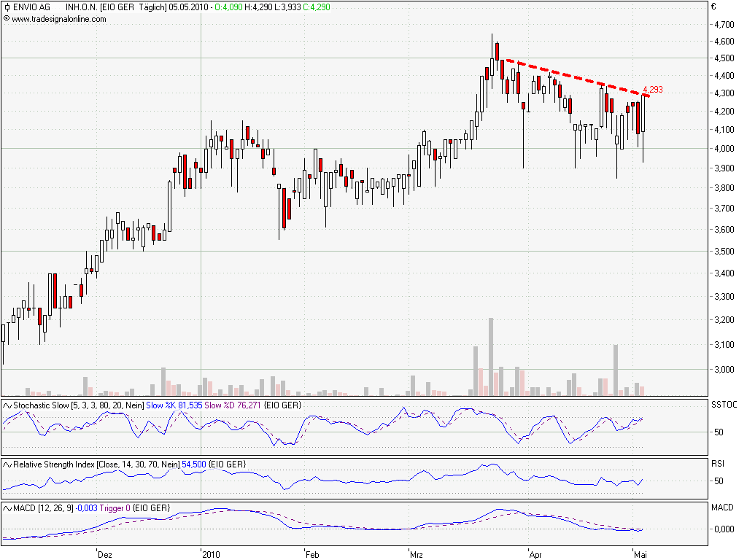
Task: Click the Euro currency symbol on price axis
Action: pos(713,7)
